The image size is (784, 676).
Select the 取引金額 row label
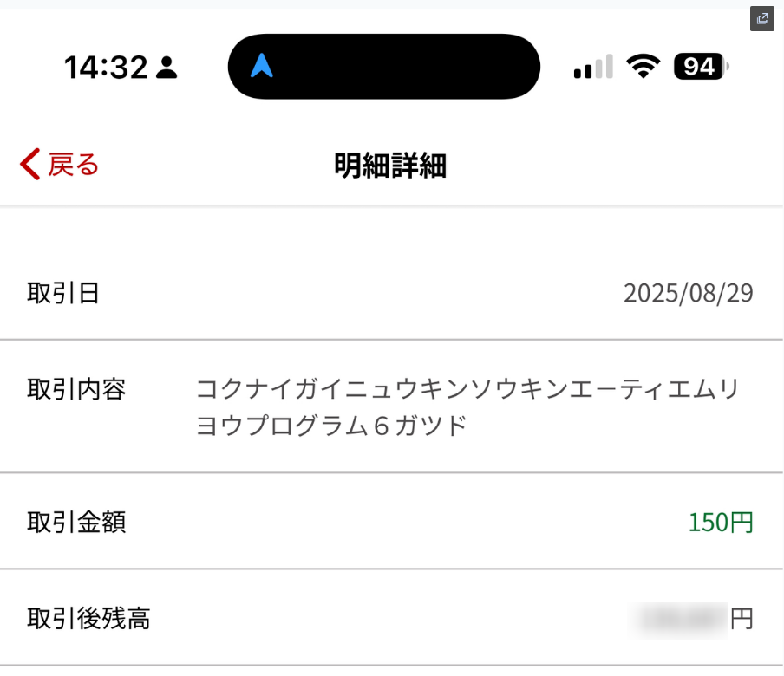[x=76, y=523]
